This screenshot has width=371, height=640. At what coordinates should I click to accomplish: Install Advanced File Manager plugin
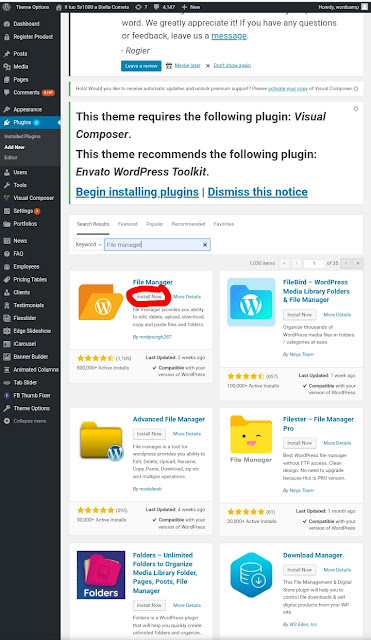[x=149, y=434]
